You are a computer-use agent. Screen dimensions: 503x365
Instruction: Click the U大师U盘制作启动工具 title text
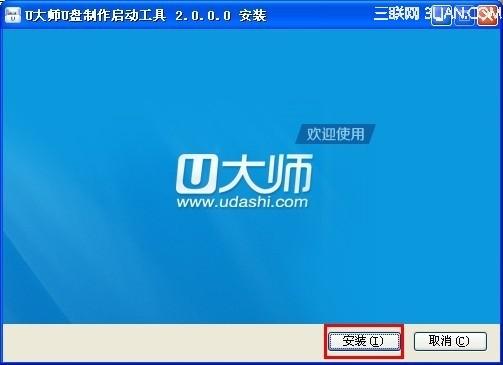(95, 15)
